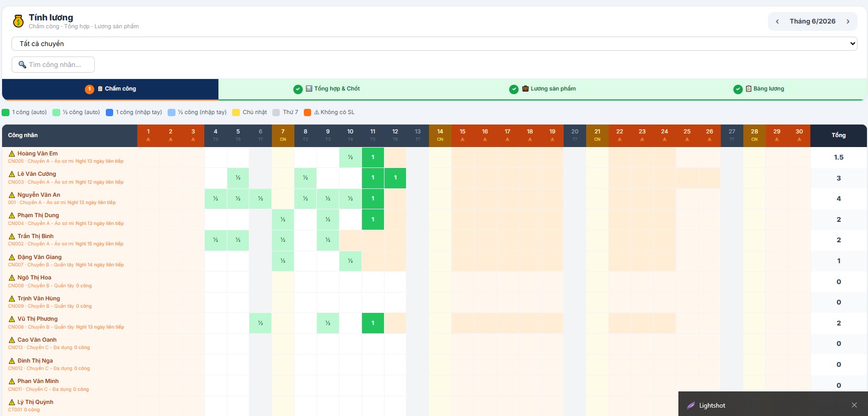Click the 1 công (nhập tay) blue swatch
This screenshot has width=868, height=416.
pos(109,113)
